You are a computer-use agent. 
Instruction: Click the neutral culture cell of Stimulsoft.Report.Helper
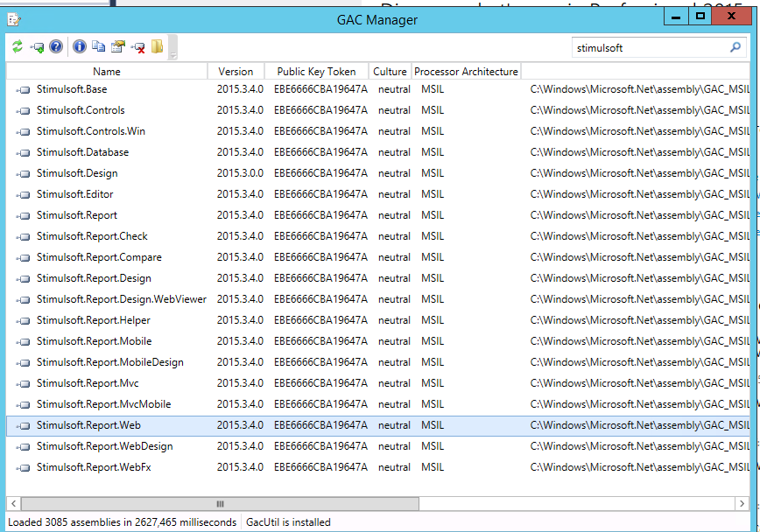click(394, 320)
